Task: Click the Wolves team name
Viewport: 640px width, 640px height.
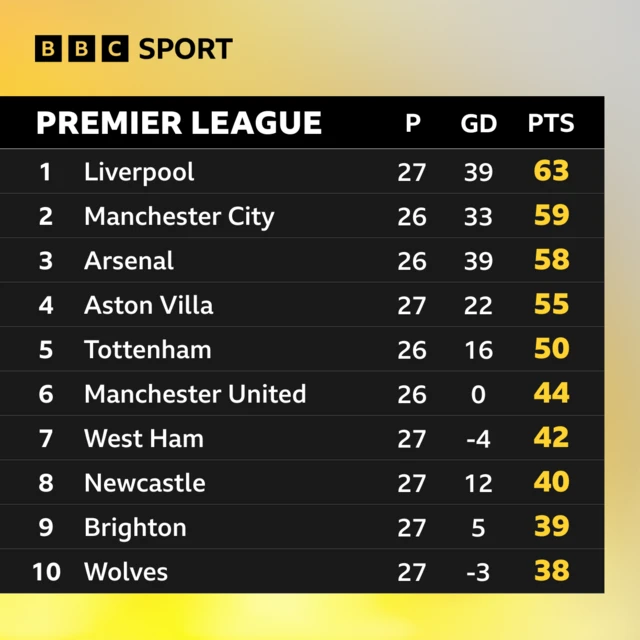Action: 126,571
